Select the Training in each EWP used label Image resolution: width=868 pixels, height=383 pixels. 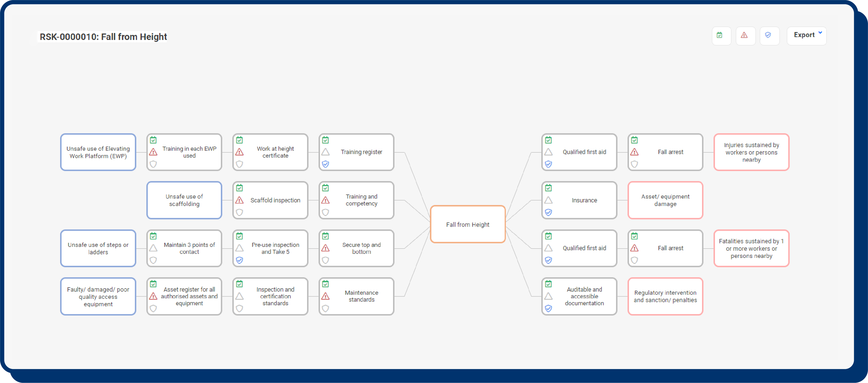pyautogui.click(x=189, y=152)
